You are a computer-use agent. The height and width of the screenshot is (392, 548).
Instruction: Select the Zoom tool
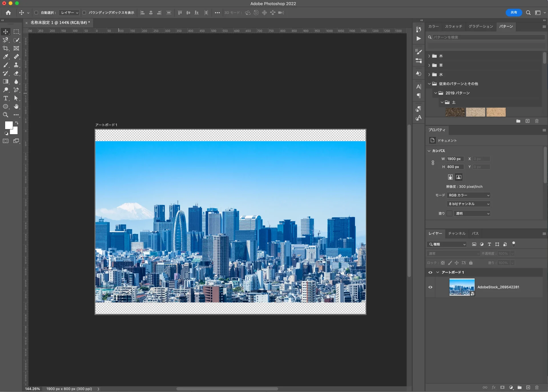click(x=6, y=115)
